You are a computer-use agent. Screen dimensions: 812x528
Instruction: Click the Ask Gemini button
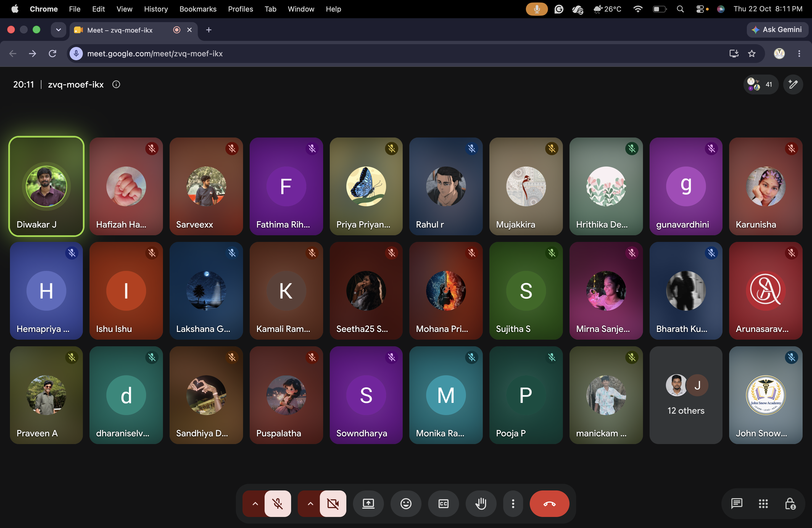(777, 30)
